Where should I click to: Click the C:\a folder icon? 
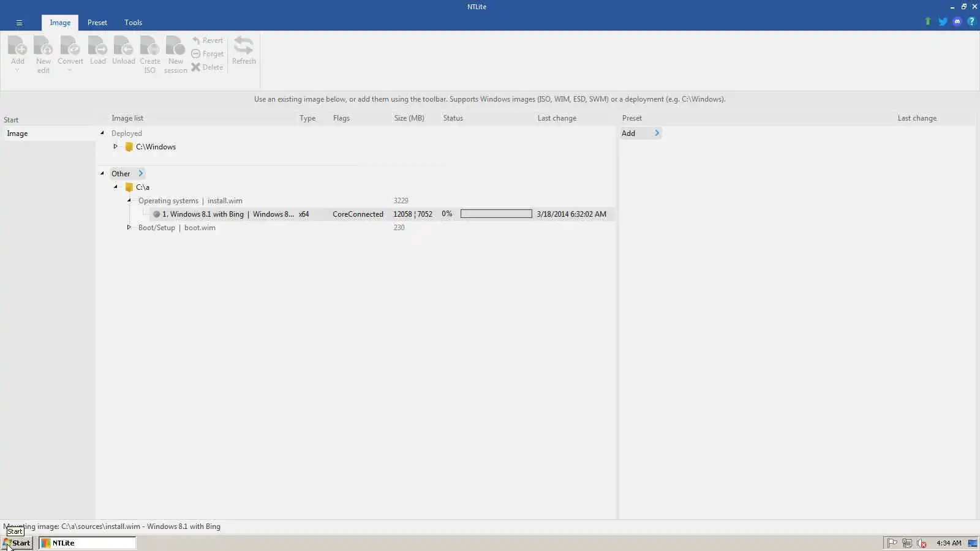[129, 187]
